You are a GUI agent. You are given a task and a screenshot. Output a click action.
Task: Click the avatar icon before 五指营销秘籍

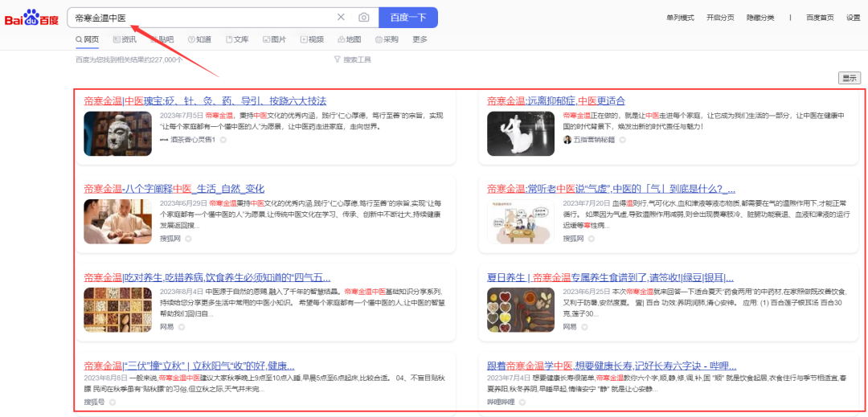coord(567,139)
